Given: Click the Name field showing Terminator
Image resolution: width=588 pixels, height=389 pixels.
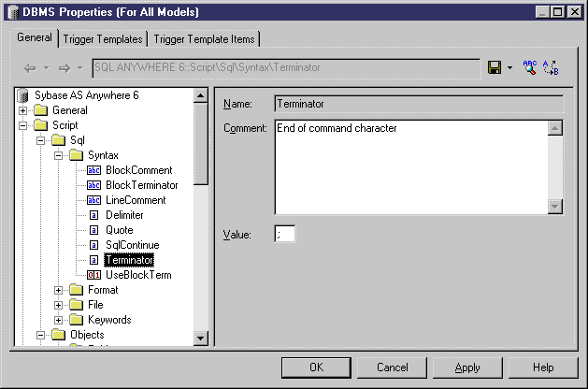Looking at the screenshot, I should tap(419, 104).
